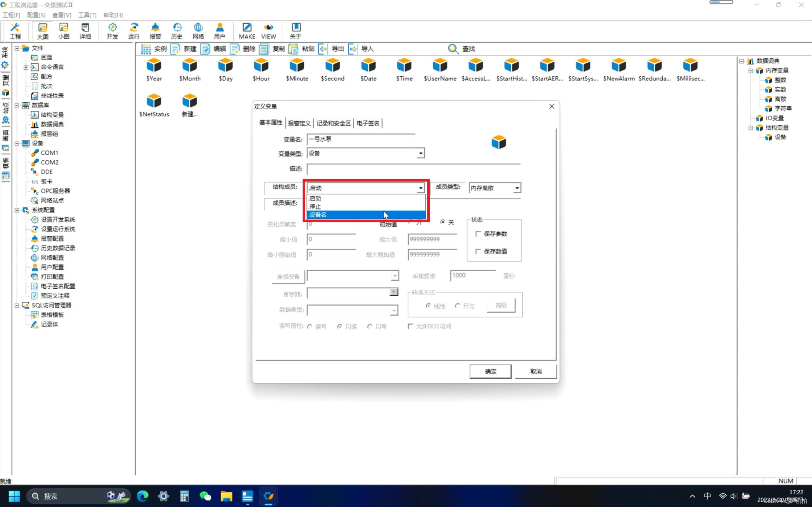Select the 关 initial value radio
The height and width of the screenshot is (507, 812).
tap(442, 222)
